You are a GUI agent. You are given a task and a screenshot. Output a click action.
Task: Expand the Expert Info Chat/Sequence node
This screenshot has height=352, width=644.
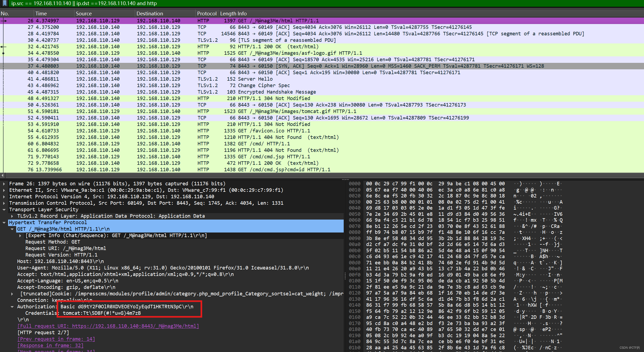20,235
